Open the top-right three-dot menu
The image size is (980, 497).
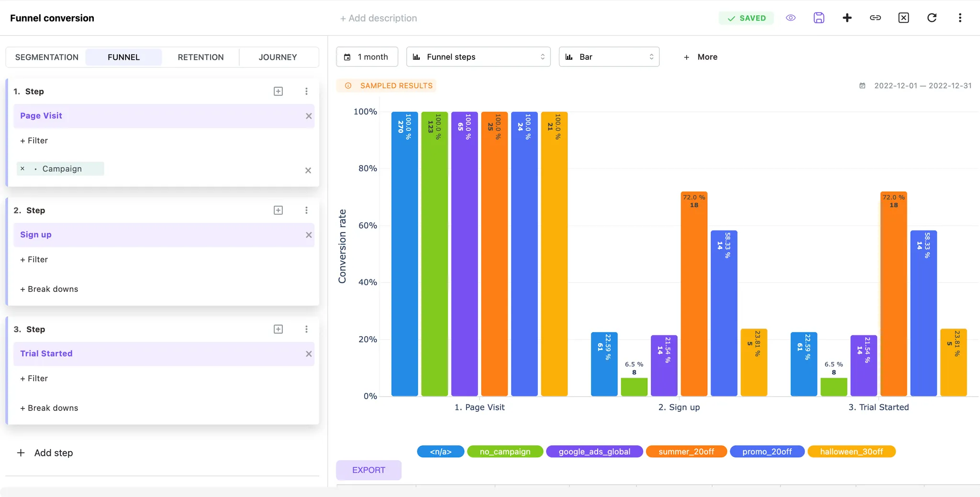tap(960, 18)
